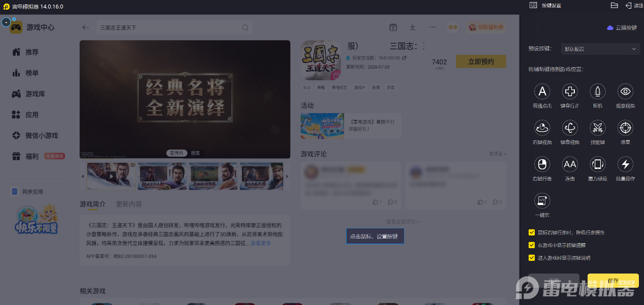The image size is (644, 305).
Task: Click the search field containing 三国志王道天下
Action: tap(174, 27)
